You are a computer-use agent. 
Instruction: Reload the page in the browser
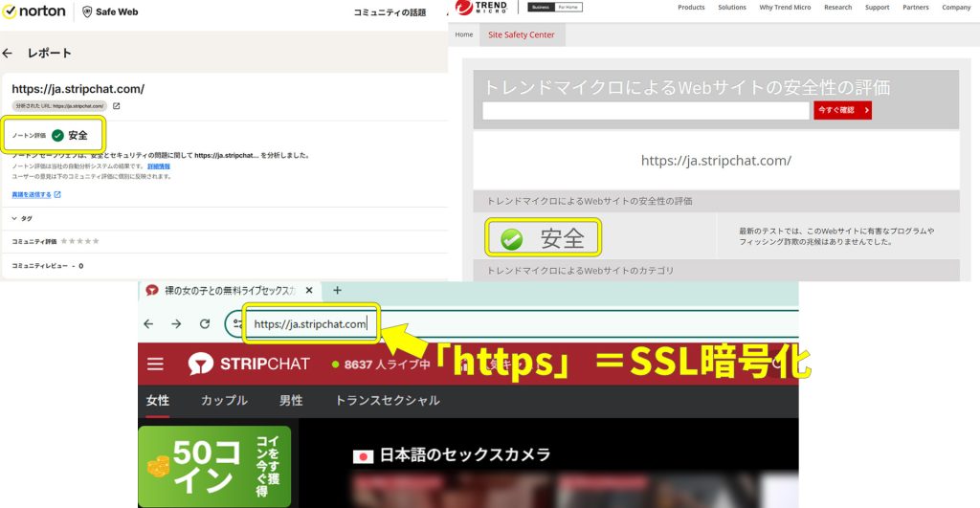click(205, 323)
